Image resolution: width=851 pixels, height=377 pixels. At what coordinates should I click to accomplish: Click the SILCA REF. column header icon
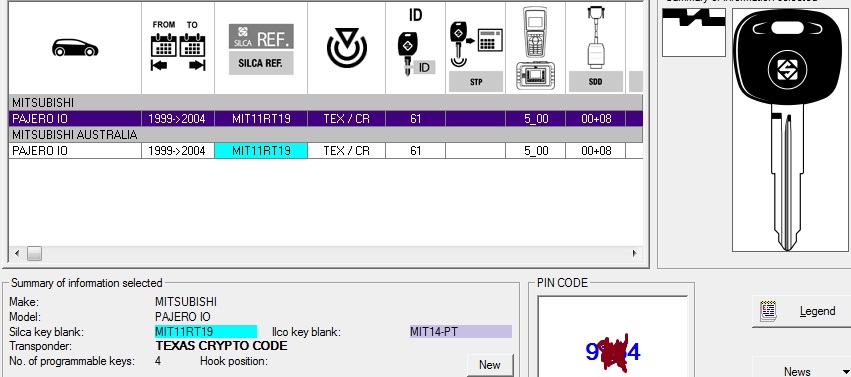[x=261, y=49]
